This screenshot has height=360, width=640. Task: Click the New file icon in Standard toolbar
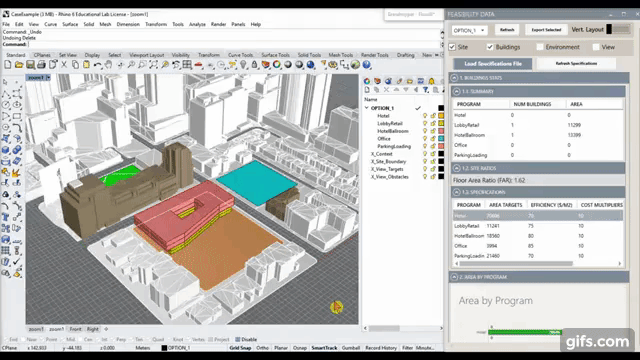(x=8, y=64)
